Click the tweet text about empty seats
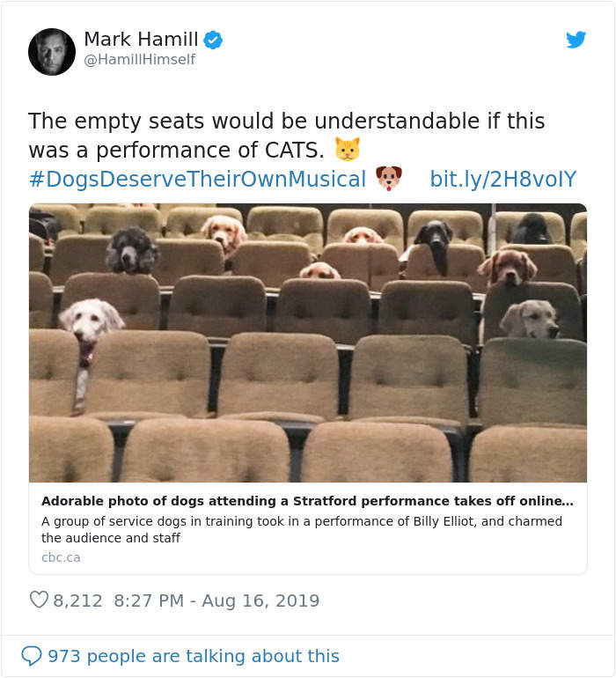Screen dimensions: 616x678 (x=286, y=135)
